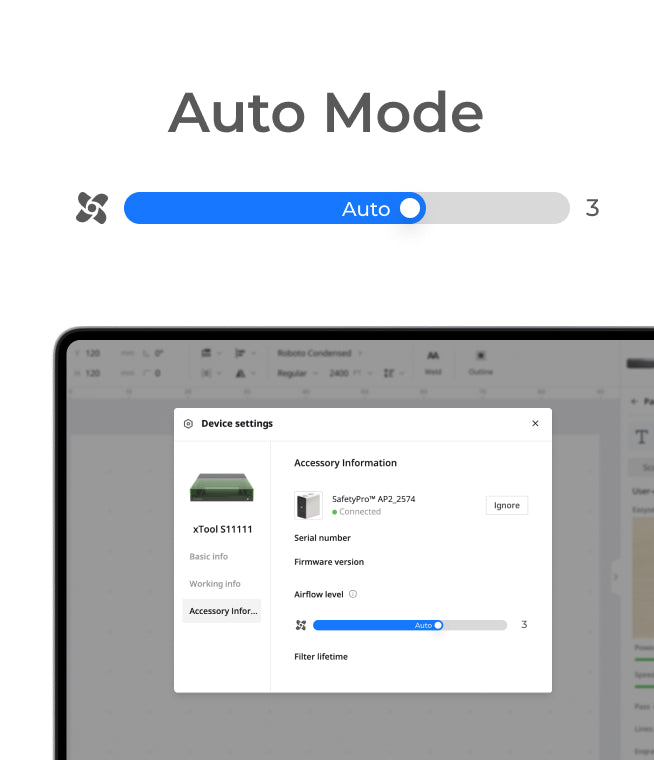Click the Device settings gear icon
The width and height of the screenshot is (654, 760).
188,424
